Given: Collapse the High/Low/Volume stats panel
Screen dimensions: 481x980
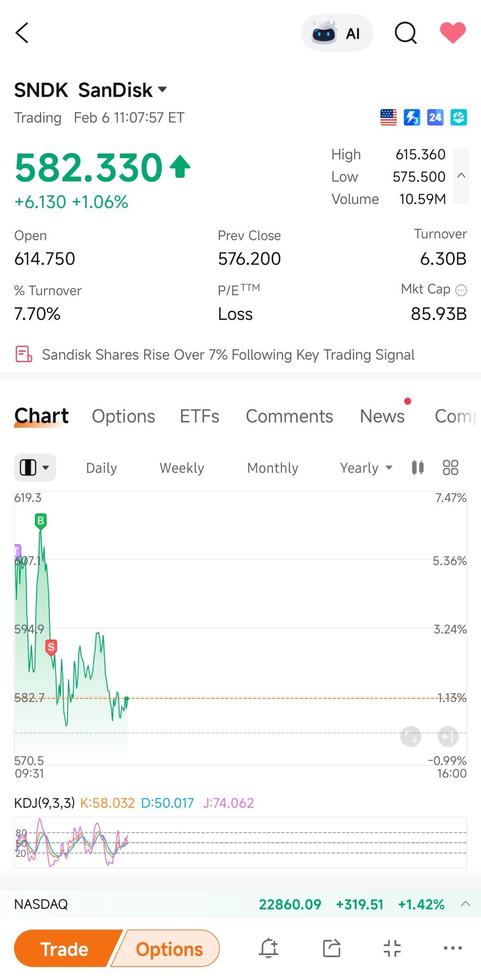Looking at the screenshot, I should [461, 176].
